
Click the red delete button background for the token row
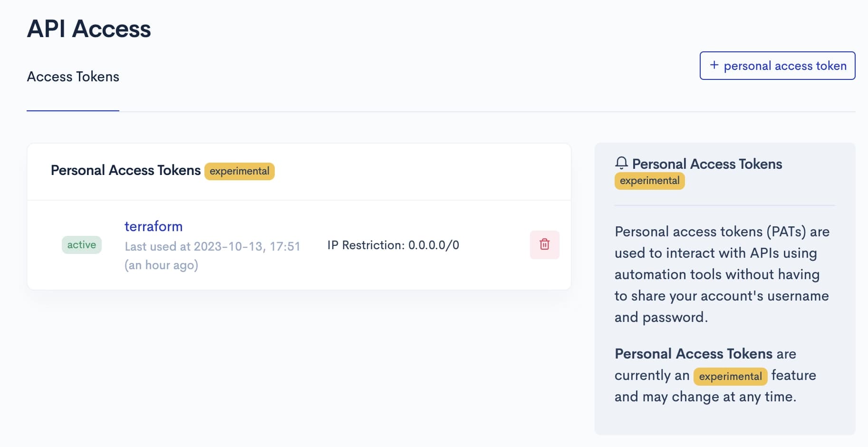(x=545, y=245)
